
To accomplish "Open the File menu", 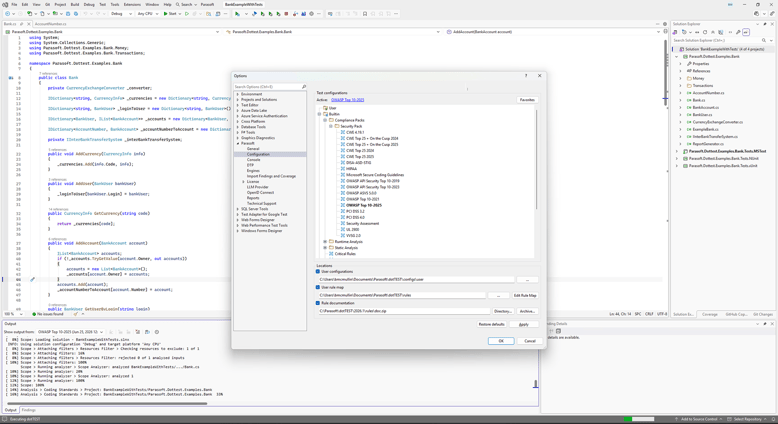I will pyautogui.click(x=14, y=4).
